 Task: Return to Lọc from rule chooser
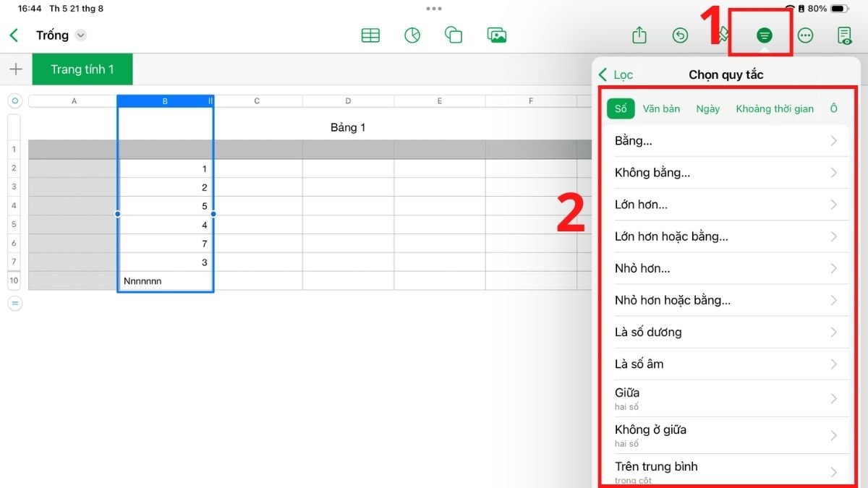click(x=616, y=74)
